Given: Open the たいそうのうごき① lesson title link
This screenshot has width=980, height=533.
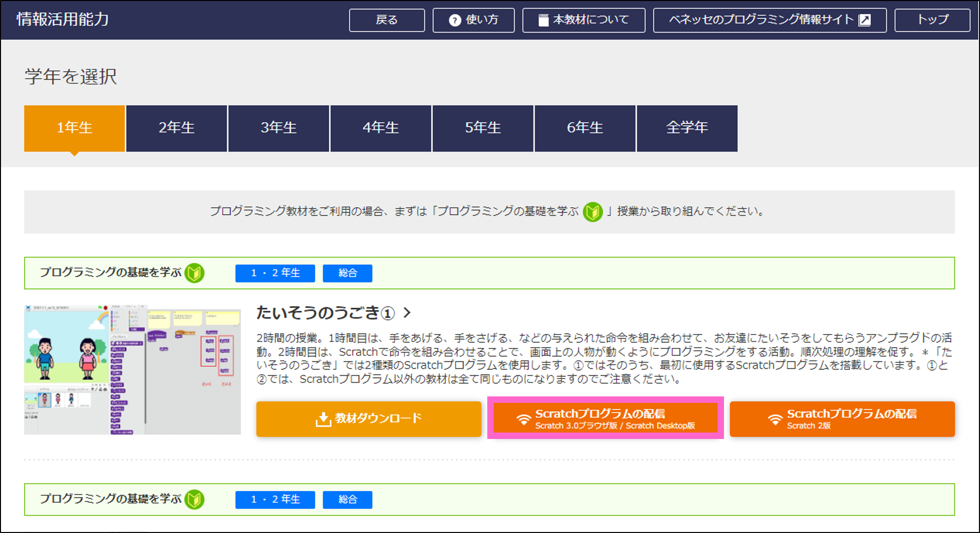Looking at the screenshot, I should coord(325,313).
